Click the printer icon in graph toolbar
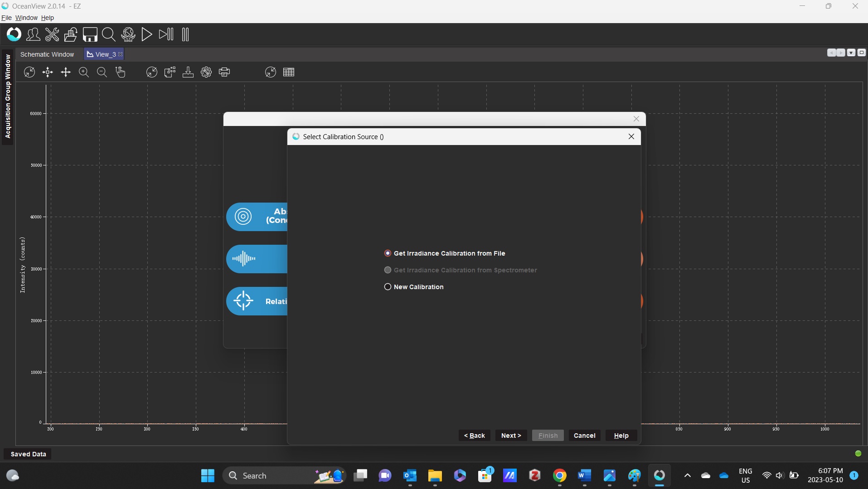Viewport: 868px width, 489px height. click(x=224, y=72)
